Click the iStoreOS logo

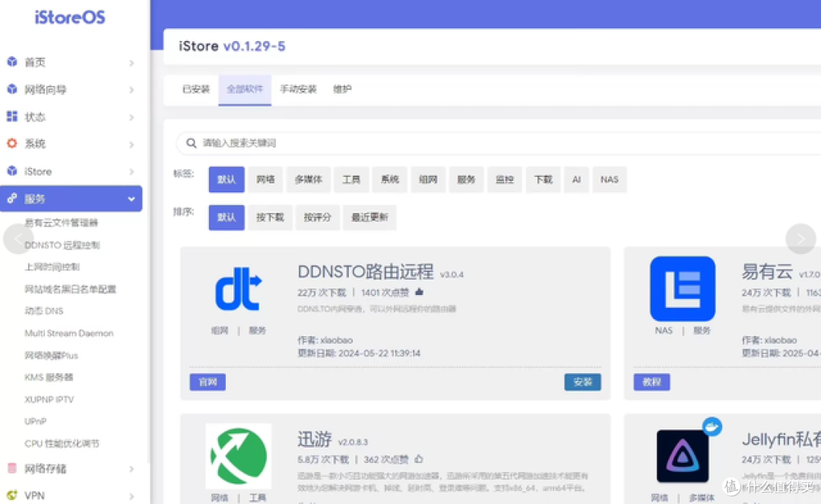(x=70, y=17)
